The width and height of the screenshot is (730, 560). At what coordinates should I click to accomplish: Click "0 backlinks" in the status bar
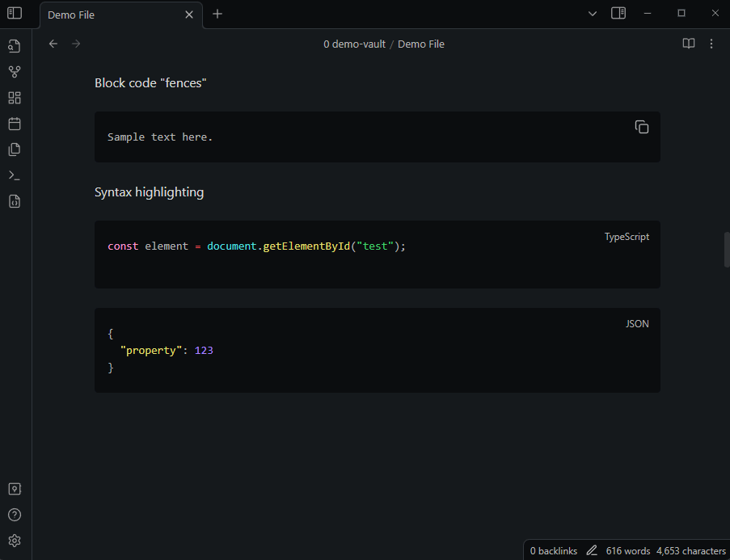554,551
